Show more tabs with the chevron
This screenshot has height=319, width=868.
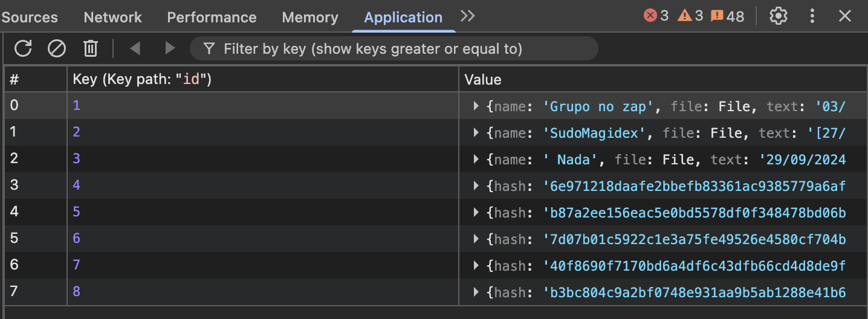[x=467, y=16]
